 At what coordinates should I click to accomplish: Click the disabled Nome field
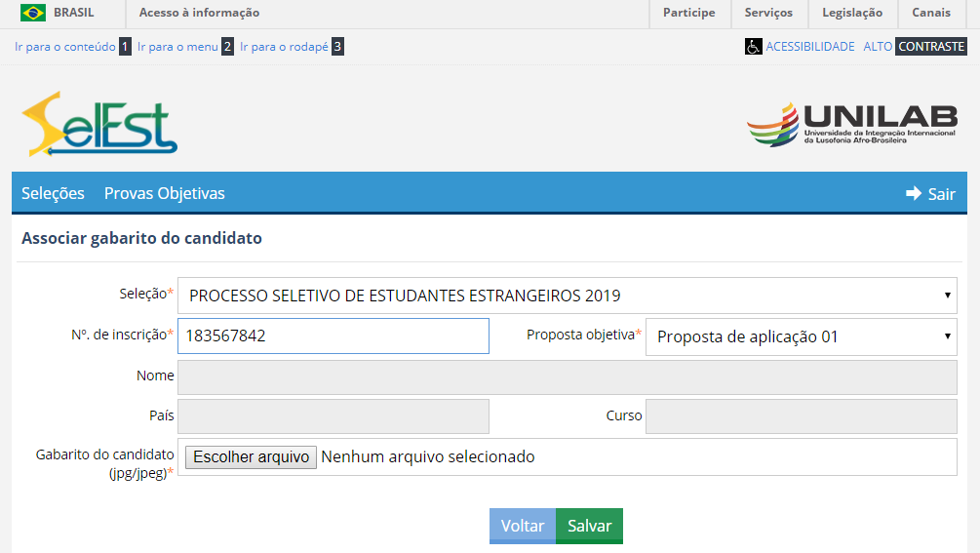(567, 376)
